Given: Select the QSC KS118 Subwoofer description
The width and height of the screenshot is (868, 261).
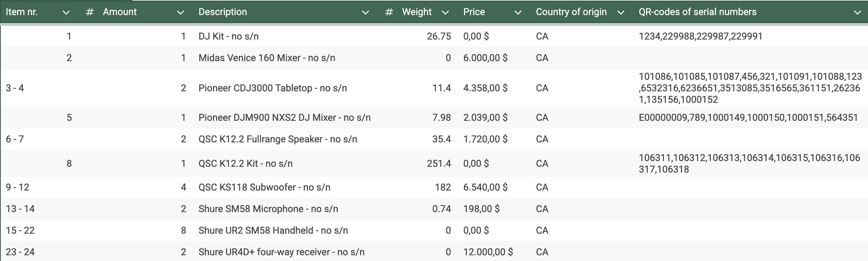Looking at the screenshot, I should tap(264, 187).
